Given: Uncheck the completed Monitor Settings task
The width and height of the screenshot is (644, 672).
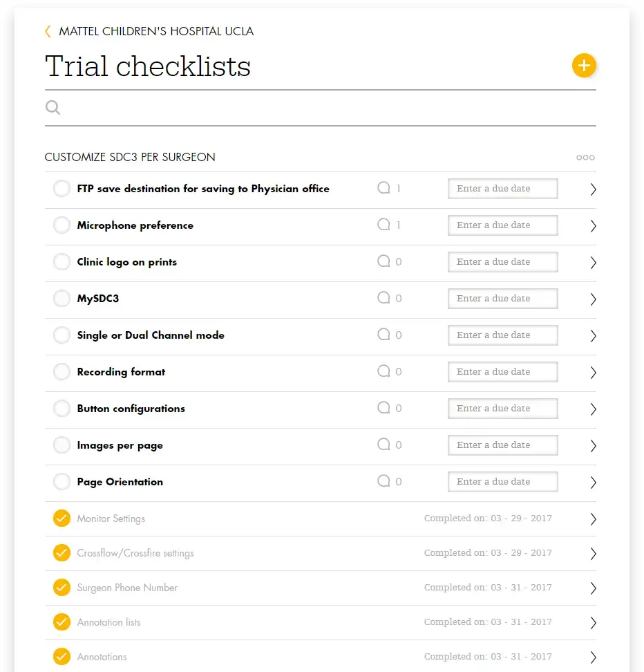Looking at the screenshot, I should pos(61,519).
